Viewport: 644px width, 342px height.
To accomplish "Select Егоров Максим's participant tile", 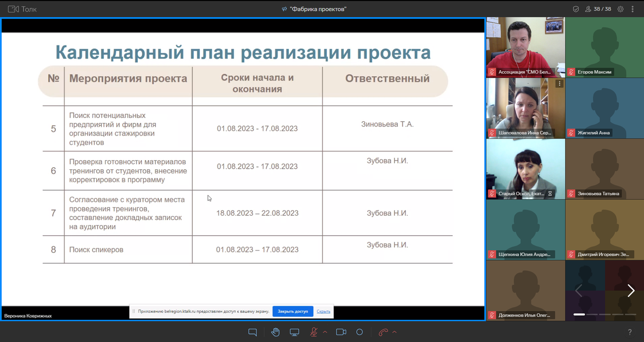I will pos(605,47).
